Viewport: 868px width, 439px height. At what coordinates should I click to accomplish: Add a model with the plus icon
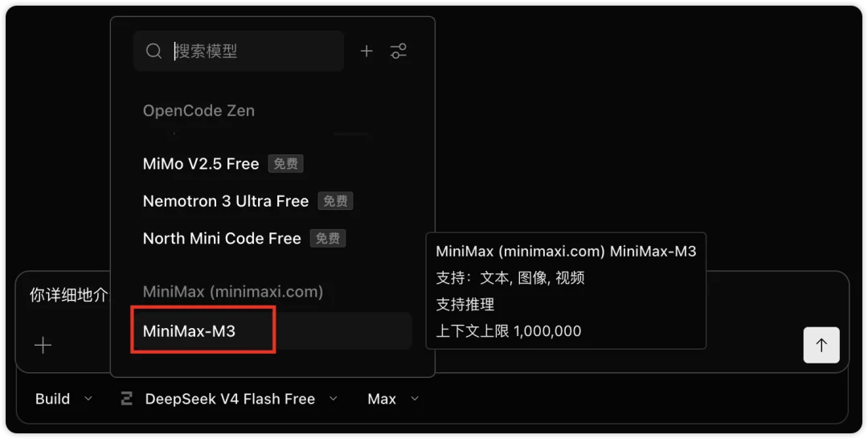pos(366,51)
